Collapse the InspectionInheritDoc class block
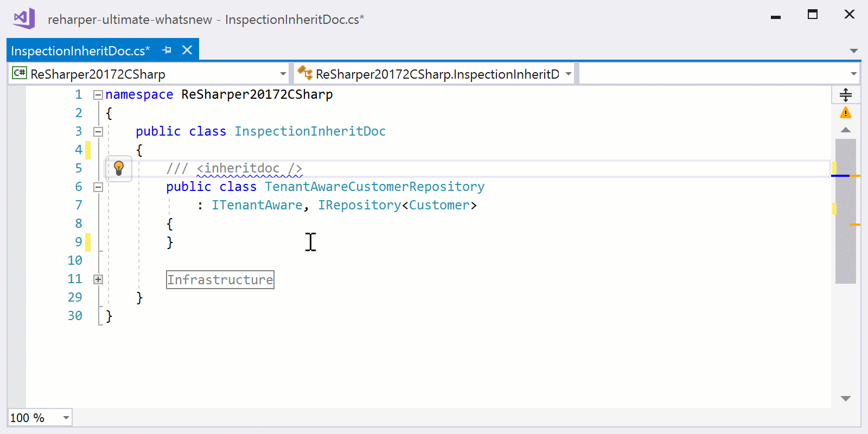The height and width of the screenshot is (434, 868). [x=98, y=132]
